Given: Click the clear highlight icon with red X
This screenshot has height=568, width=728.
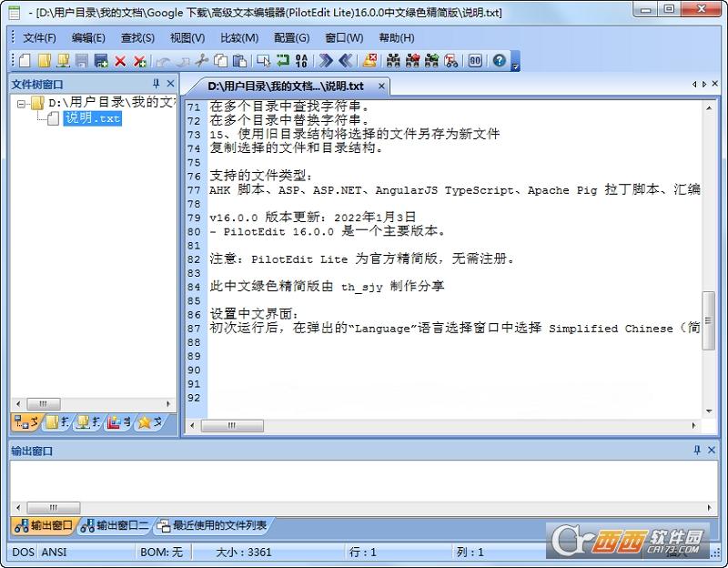Looking at the screenshot, I should coord(369,61).
